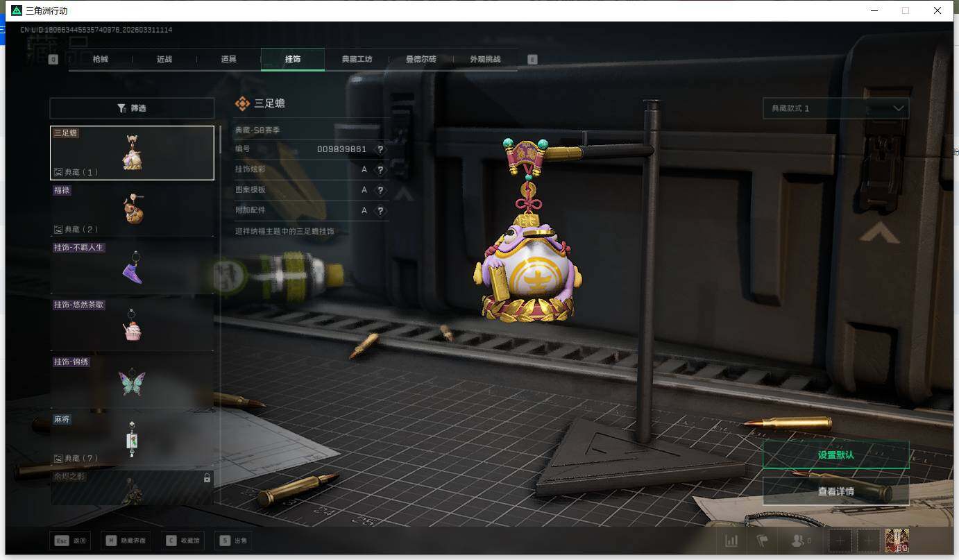Pick the 挂饰-锦绣 butterfly charm

pos(132,382)
